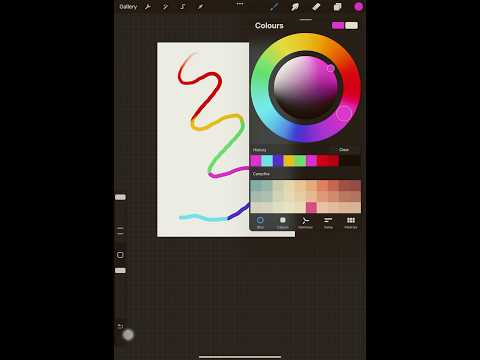Tap the three-dot multitasking indicator at top
The width and height of the screenshot is (480, 360).
click(x=240, y=4)
